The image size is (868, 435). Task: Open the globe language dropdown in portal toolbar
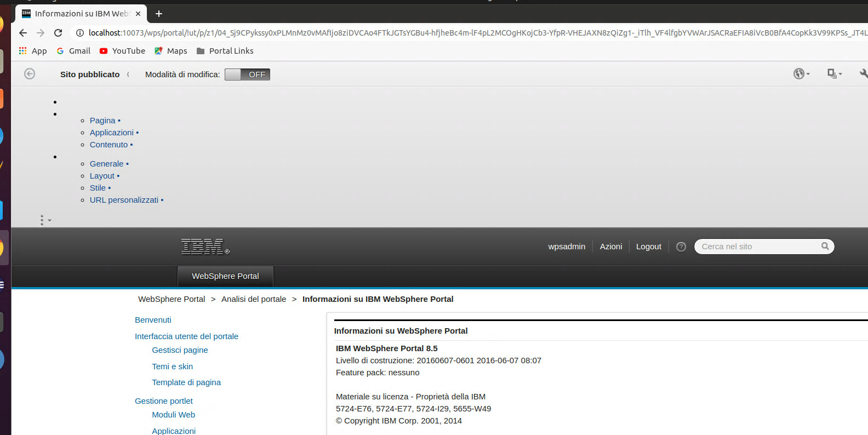click(802, 74)
